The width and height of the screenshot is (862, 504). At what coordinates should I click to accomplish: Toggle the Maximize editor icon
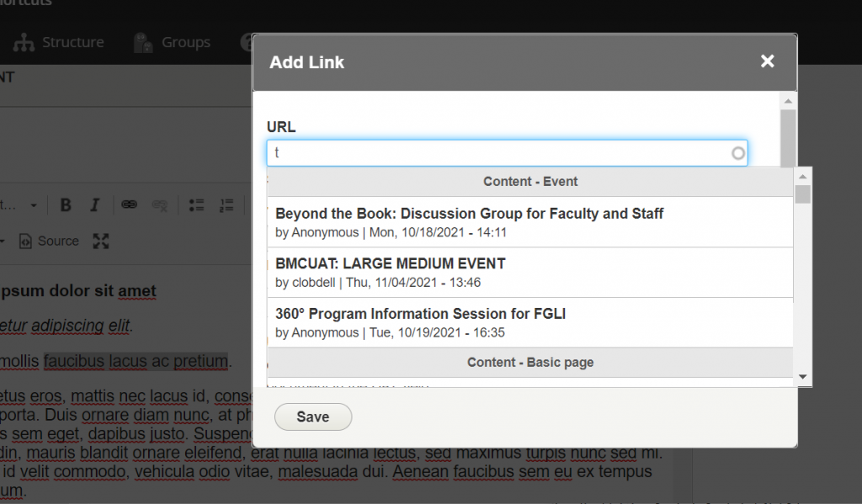(x=101, y=241)
